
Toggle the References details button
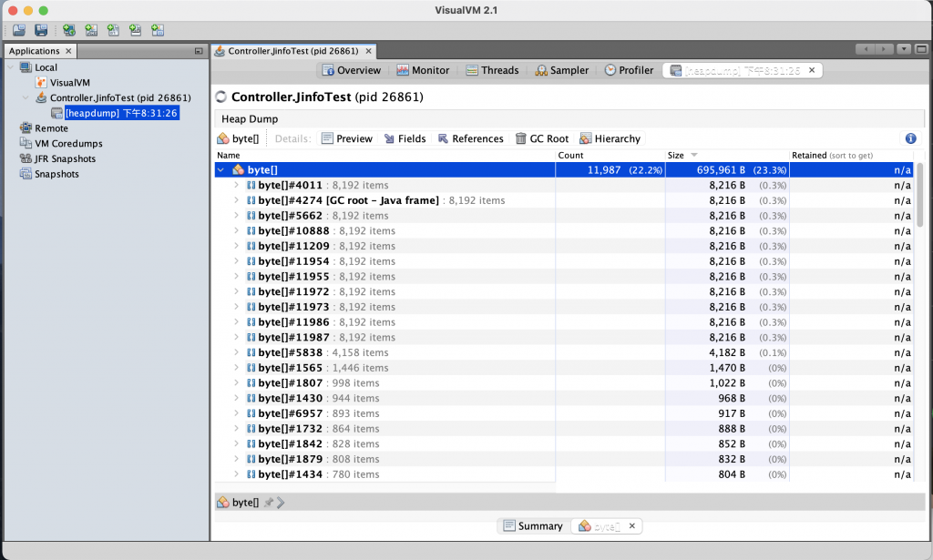click(x=471, y=138)
